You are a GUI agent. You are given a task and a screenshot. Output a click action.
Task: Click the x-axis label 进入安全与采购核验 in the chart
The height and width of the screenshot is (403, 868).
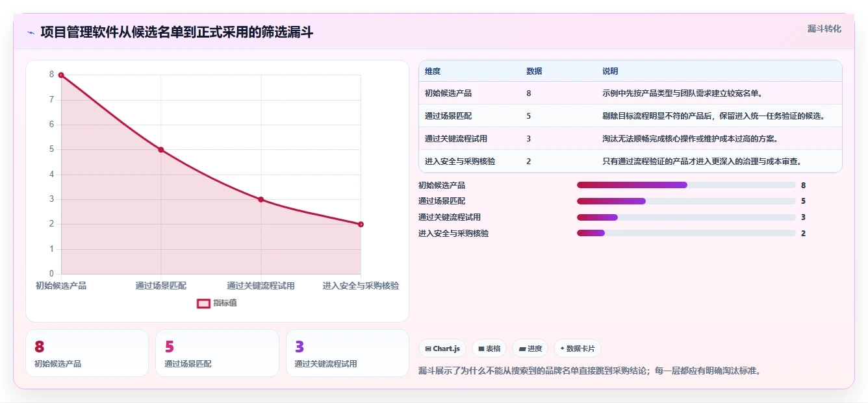click(x=361, y=286)
